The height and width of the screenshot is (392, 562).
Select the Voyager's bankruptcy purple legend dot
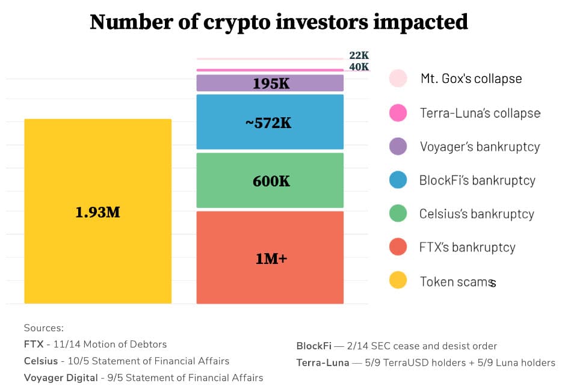coord(398,147)
